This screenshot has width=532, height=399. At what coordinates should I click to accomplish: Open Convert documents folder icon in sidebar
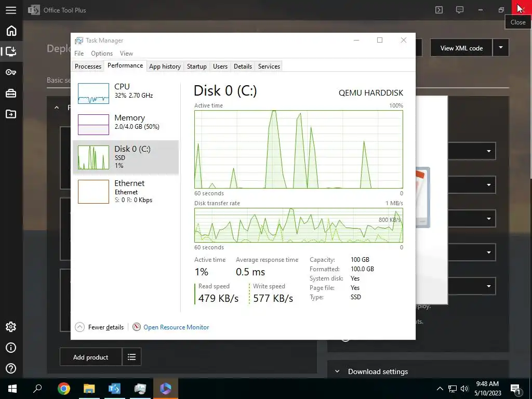(11, 114)
